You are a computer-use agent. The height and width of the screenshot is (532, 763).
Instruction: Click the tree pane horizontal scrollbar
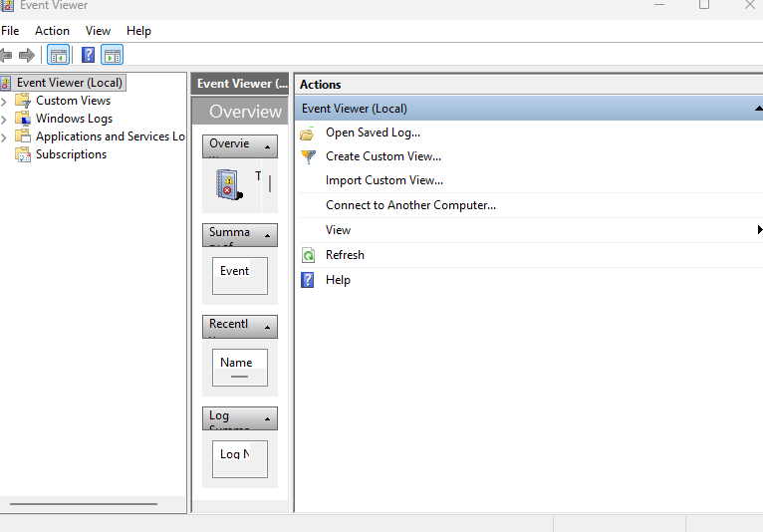click(84, 504)
